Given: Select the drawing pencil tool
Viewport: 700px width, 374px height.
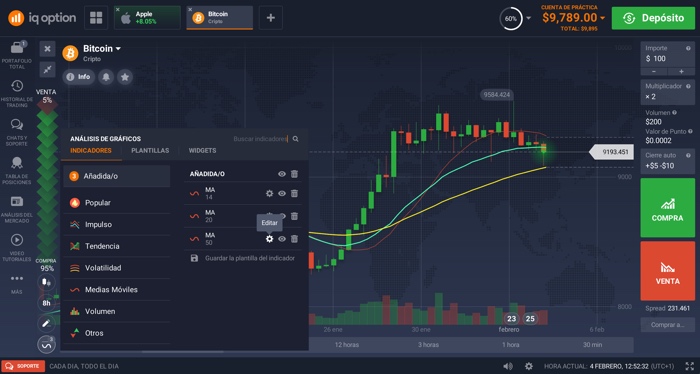Looking at the screenshot, I should [x=46, y=324].
